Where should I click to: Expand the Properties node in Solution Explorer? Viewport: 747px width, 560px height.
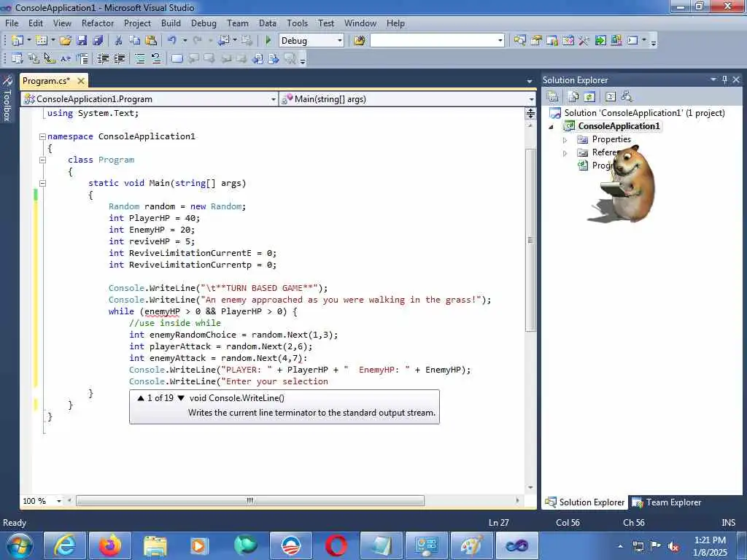(565, 140)
